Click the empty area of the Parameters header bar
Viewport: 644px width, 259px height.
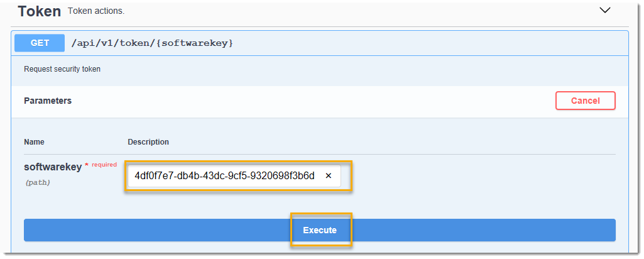click(x=312, y=101)
